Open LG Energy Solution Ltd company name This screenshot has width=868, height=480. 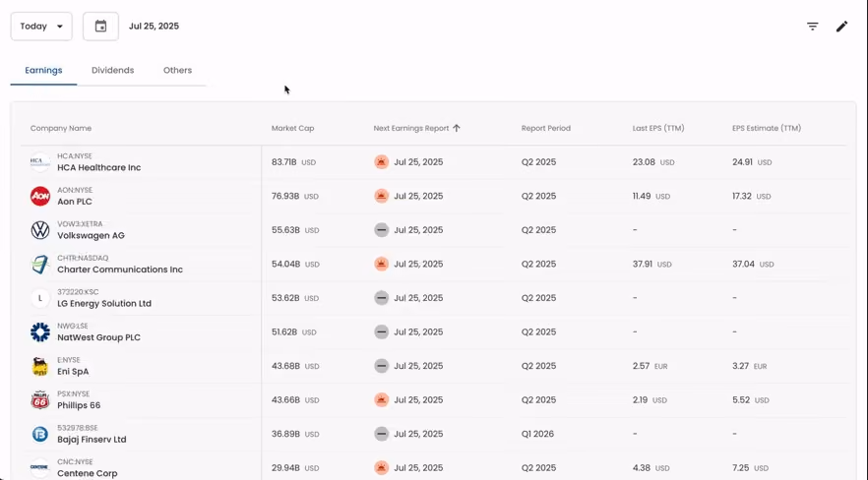tap(104, 304)
